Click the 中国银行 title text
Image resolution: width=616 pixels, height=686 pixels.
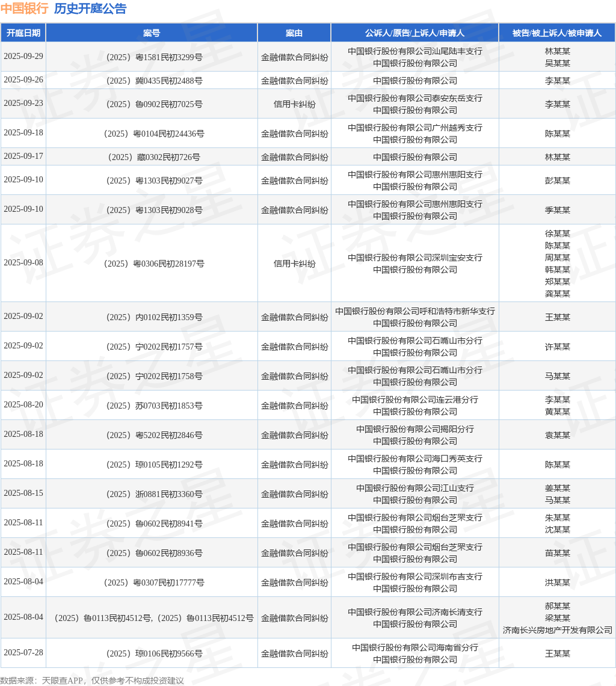(x=25, y=8)
